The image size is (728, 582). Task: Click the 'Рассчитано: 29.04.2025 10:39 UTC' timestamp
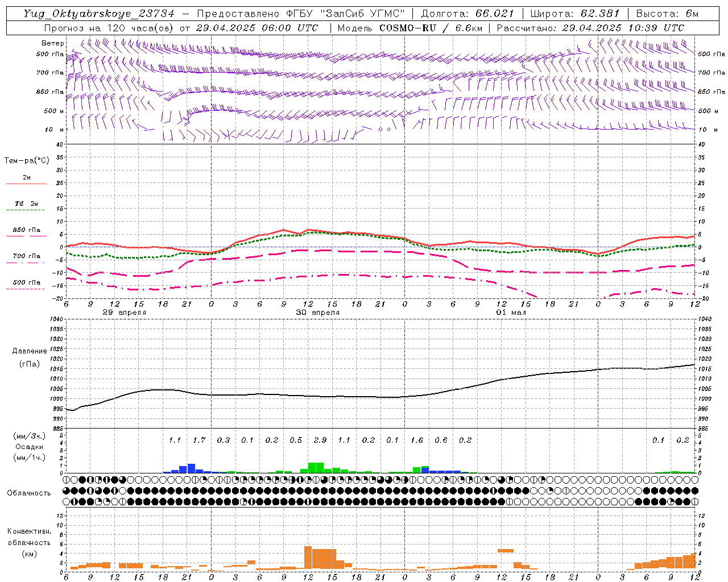pos(590,28)
